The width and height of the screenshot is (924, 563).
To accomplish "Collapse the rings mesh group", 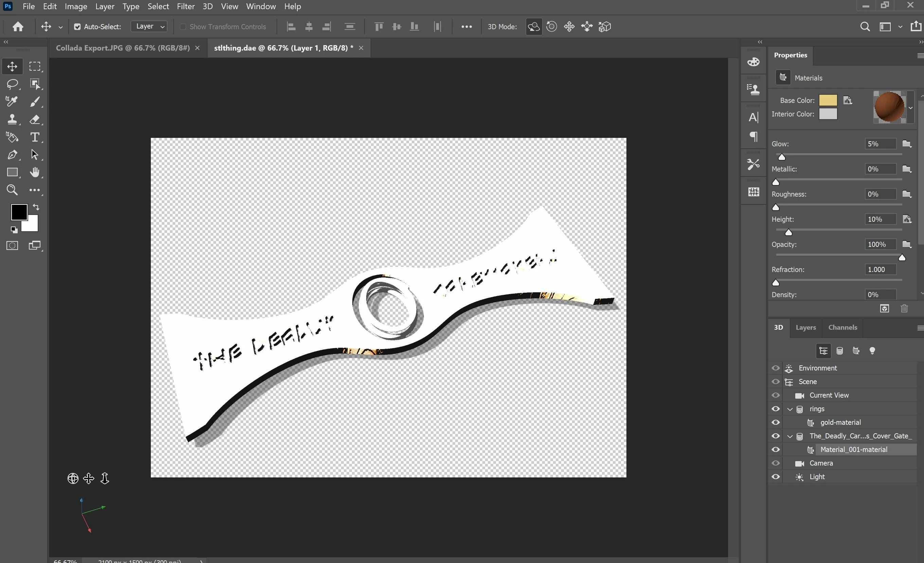I will (790, 409).
